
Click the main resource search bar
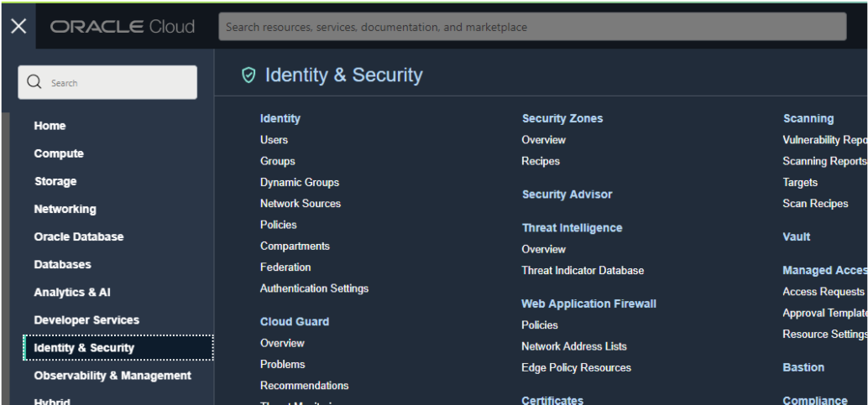tap(532, 27)
